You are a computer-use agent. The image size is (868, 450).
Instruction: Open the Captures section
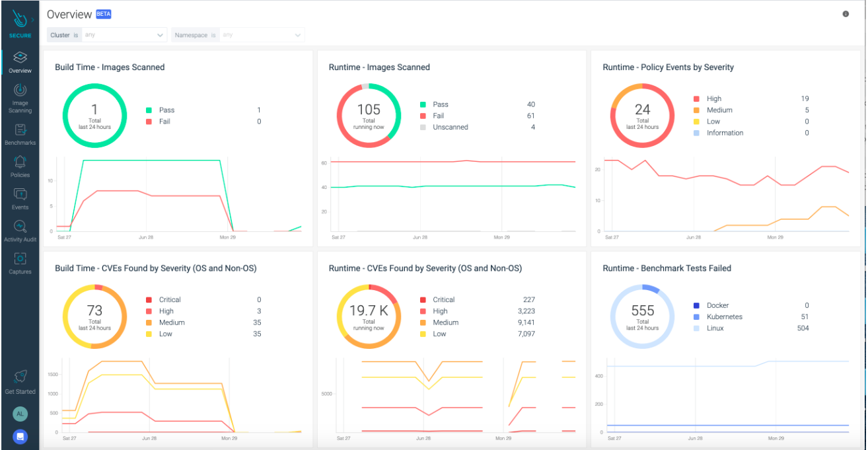[20, 263]
